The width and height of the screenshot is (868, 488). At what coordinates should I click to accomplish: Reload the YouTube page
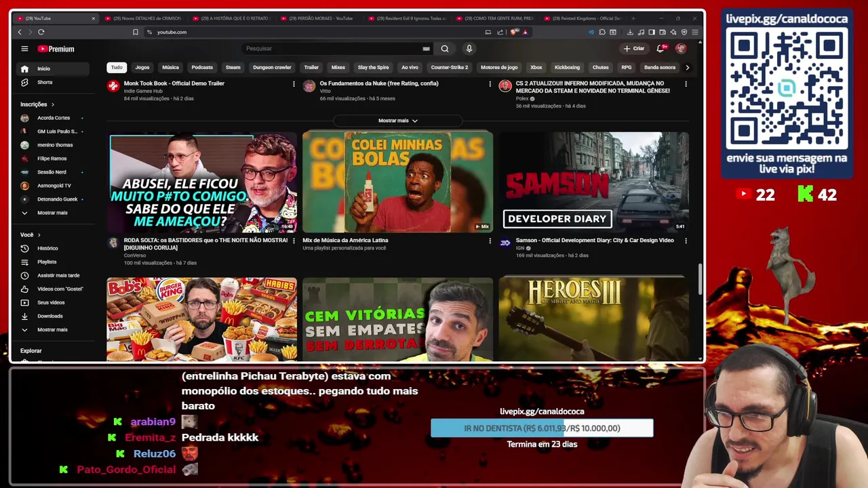(41, 32)
